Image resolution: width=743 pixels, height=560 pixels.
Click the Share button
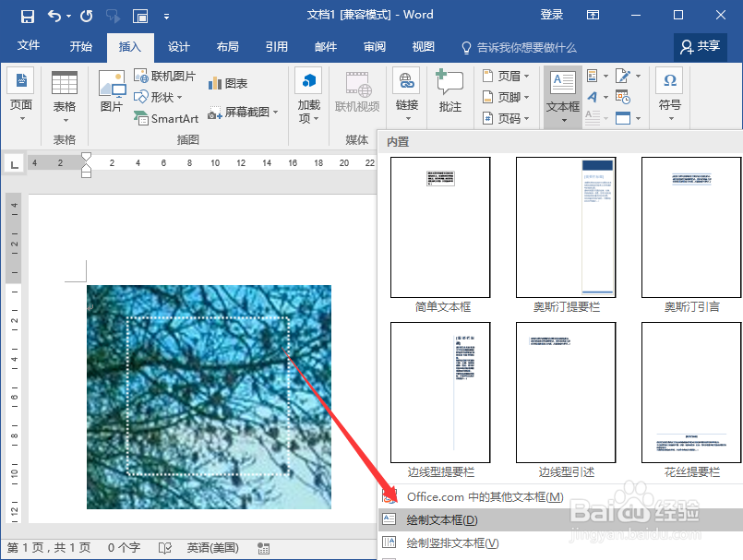[700, 46]
